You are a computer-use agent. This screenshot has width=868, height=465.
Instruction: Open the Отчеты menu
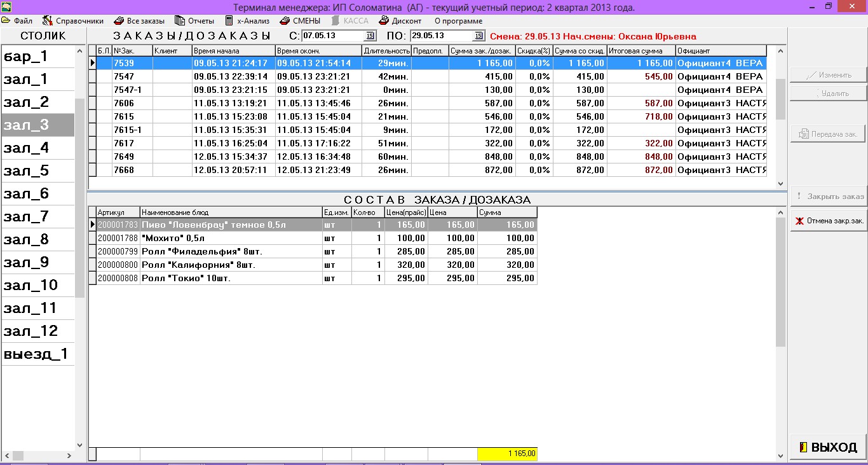[201, 21]
